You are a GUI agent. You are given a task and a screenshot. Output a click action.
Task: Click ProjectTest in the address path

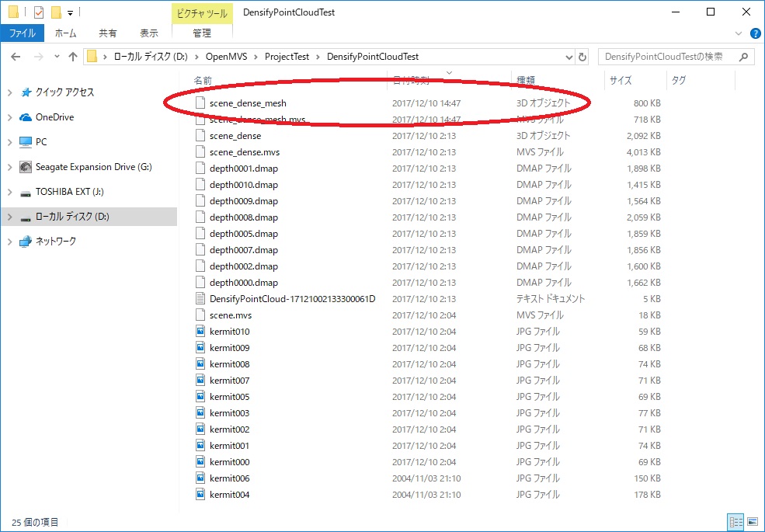click(x=287, y=57)
